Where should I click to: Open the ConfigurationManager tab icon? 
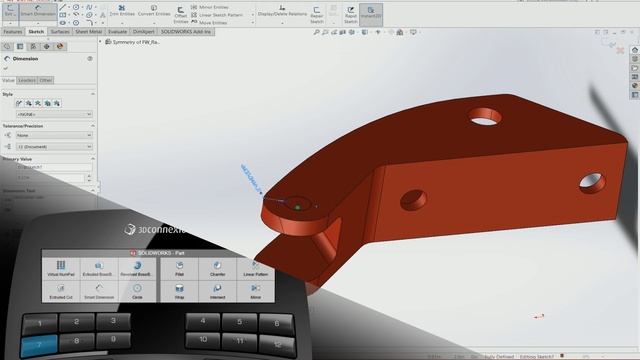pos(33,47)
